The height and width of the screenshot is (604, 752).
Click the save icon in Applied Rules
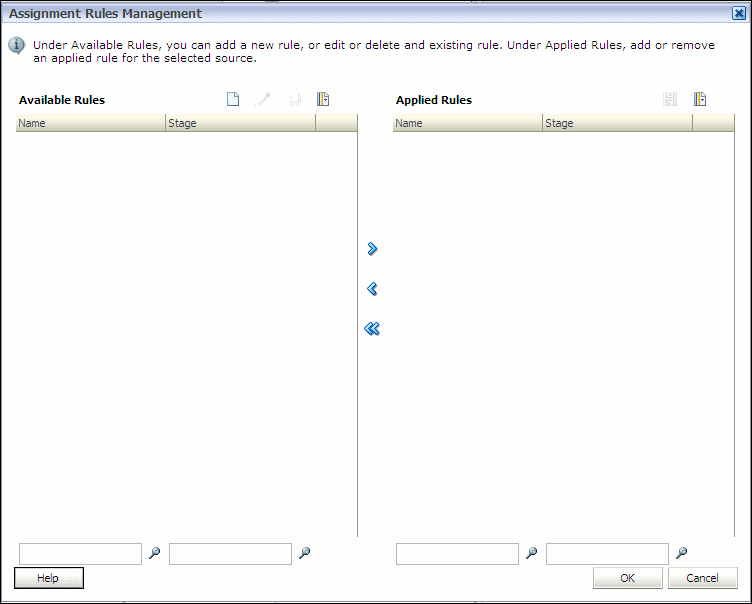pos(670,99)
